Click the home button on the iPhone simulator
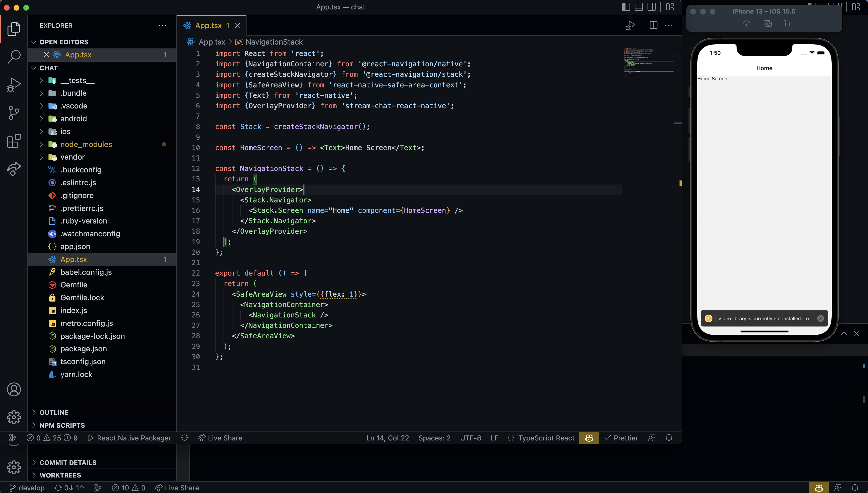 [746, 23]
